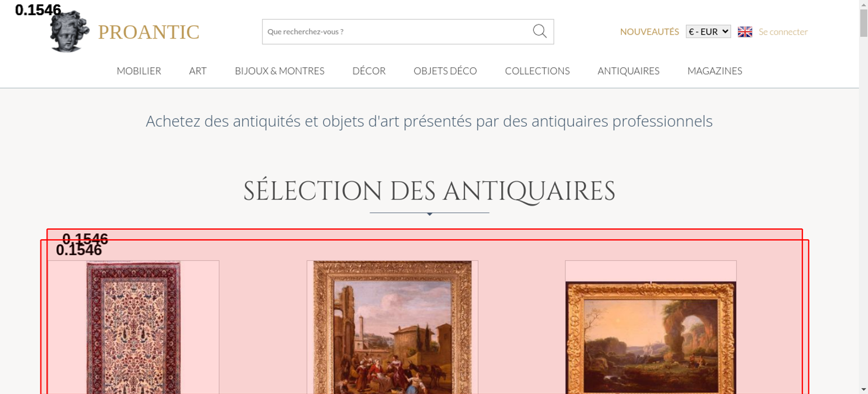Open the EUR currency dropdown
The image size is (868, 394).
pyautogui.click(x=708, y=32)
